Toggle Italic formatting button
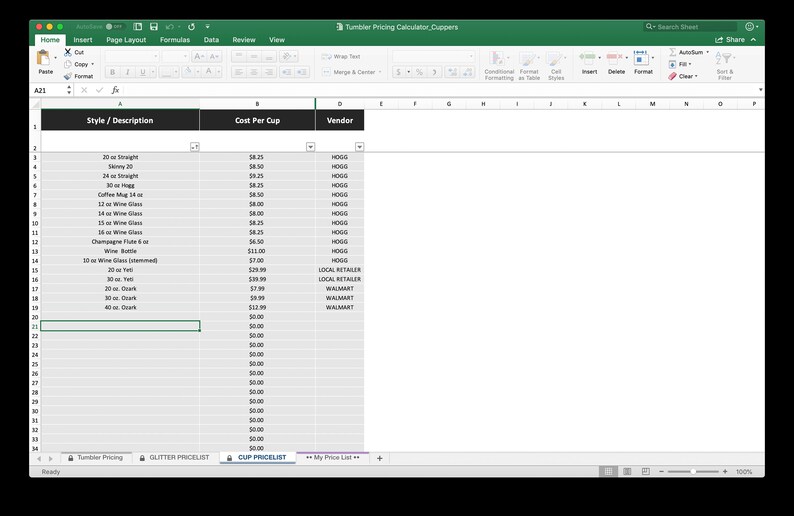 pyautogui.click(x=128, y=72)
